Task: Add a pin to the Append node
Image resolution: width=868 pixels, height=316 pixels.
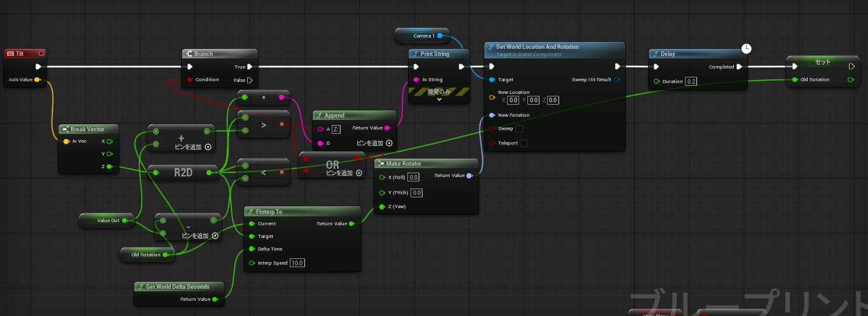Action: click(x=389, y=143)
